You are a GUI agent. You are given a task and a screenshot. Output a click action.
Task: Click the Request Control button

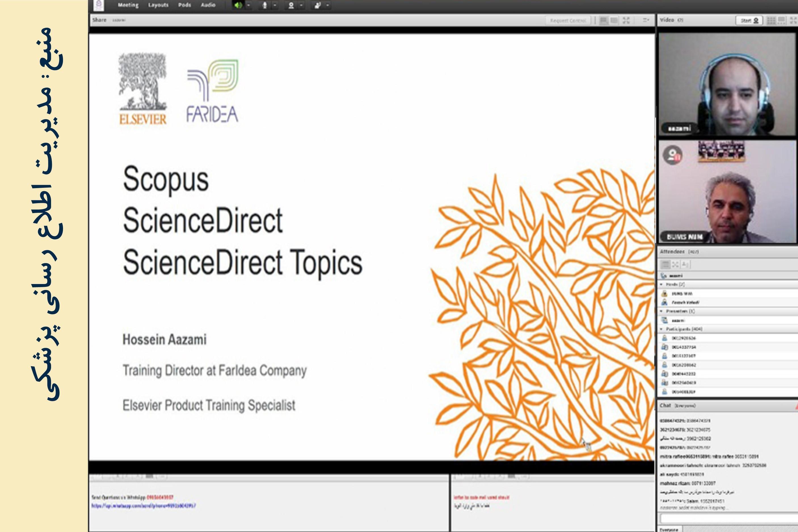click(568, 20)
